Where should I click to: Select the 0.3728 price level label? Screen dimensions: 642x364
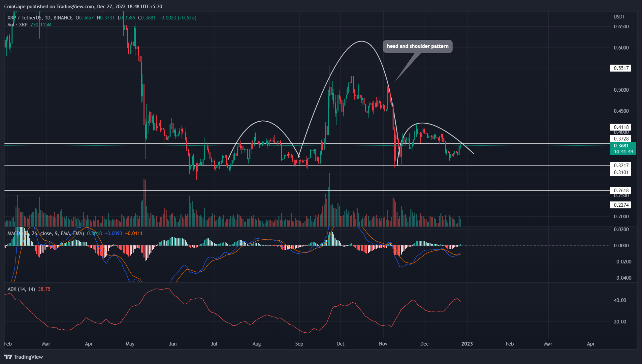pos(620,139)
